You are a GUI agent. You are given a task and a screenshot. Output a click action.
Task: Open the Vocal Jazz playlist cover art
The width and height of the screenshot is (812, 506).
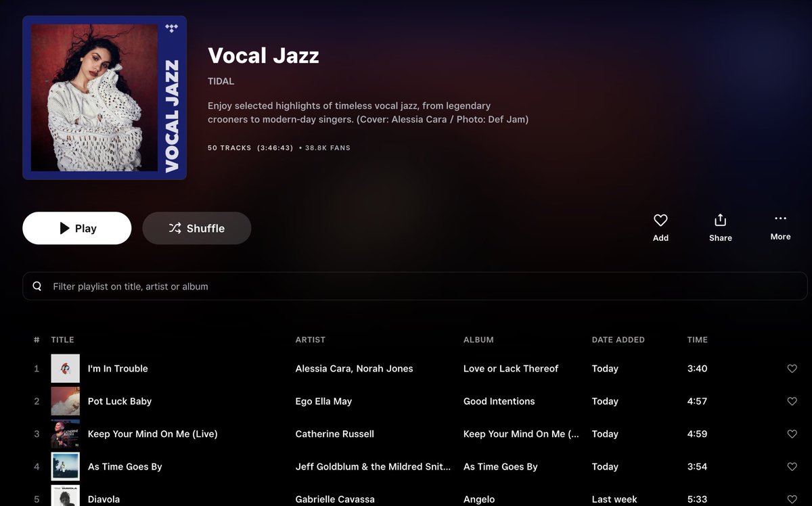[104, 97]
